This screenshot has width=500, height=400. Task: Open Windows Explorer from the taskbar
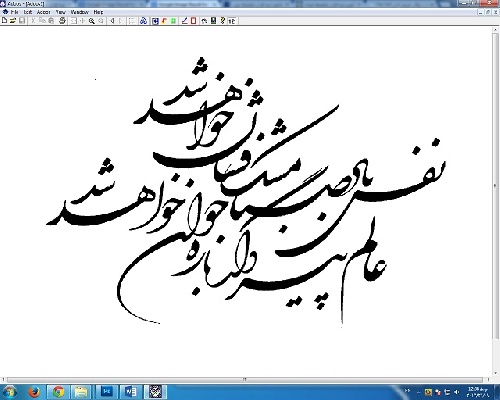[x=81, y=392]
